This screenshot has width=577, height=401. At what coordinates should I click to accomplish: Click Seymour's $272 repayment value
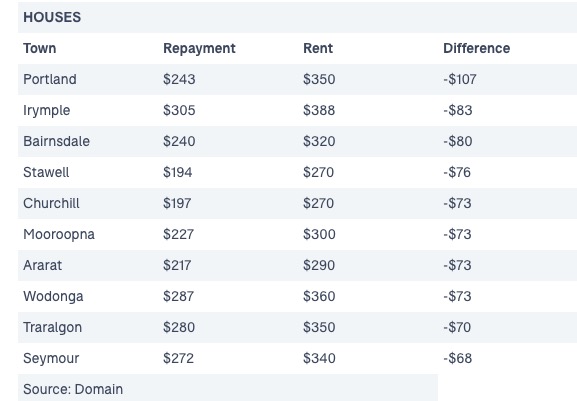(178, 358)
